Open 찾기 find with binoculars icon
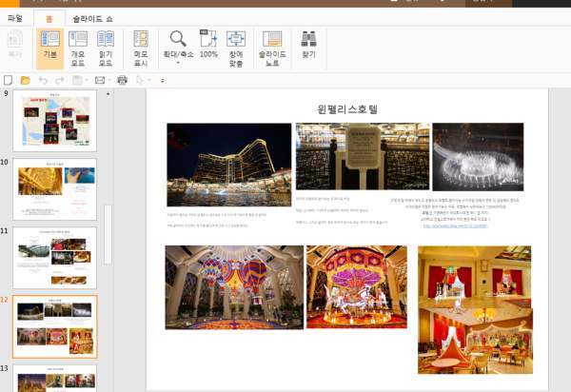Image resolution: width=571 pixels, height=392 pixels. (x=308, y=45)
